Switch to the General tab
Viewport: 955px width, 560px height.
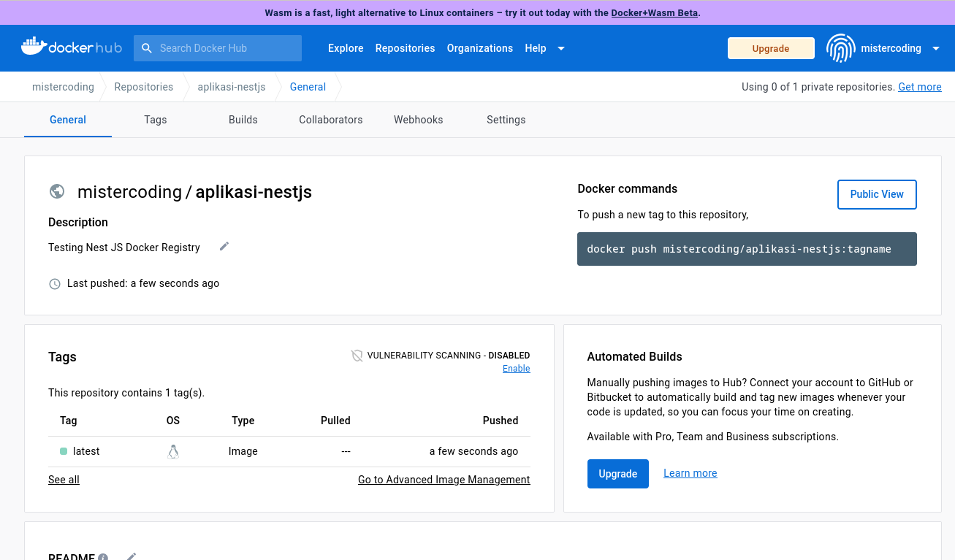tap(68, 120)
